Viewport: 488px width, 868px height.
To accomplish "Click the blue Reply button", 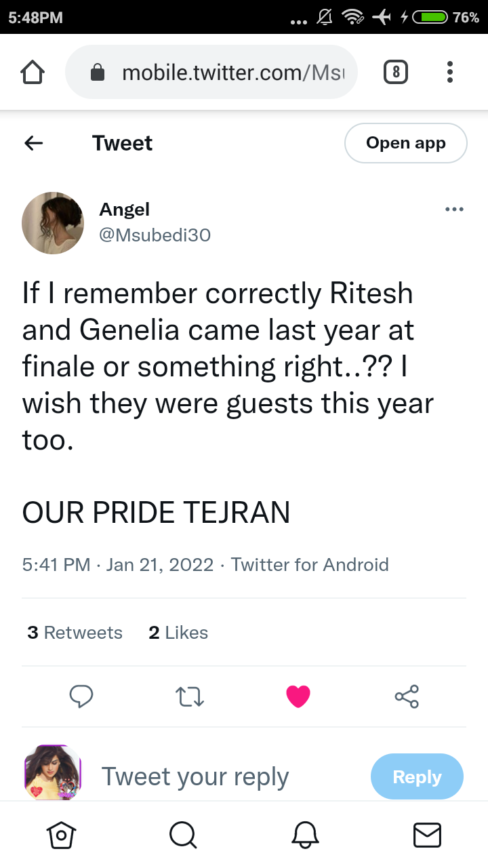I will click(x=417, y=776).
